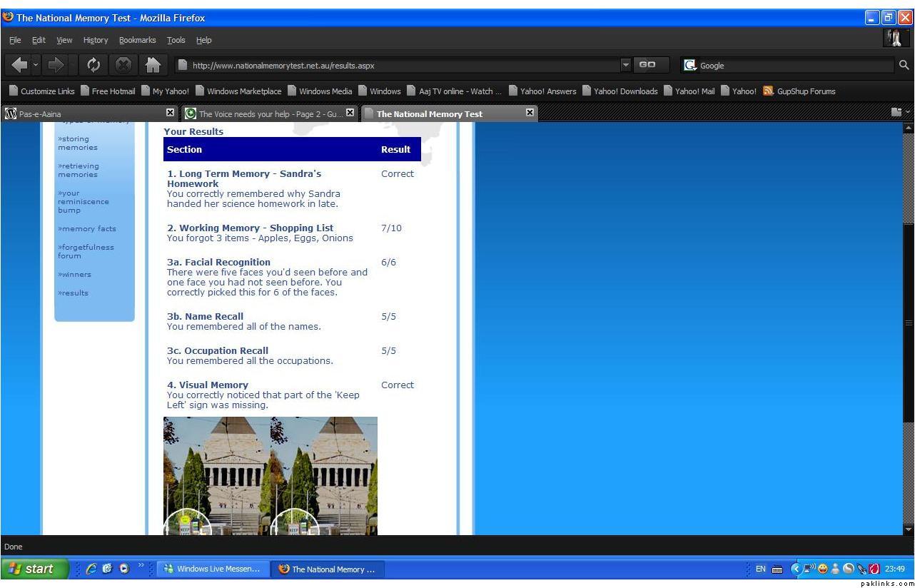
Task: Switch to The Voice needs your help tab
Action: click(x=264, y=113)
